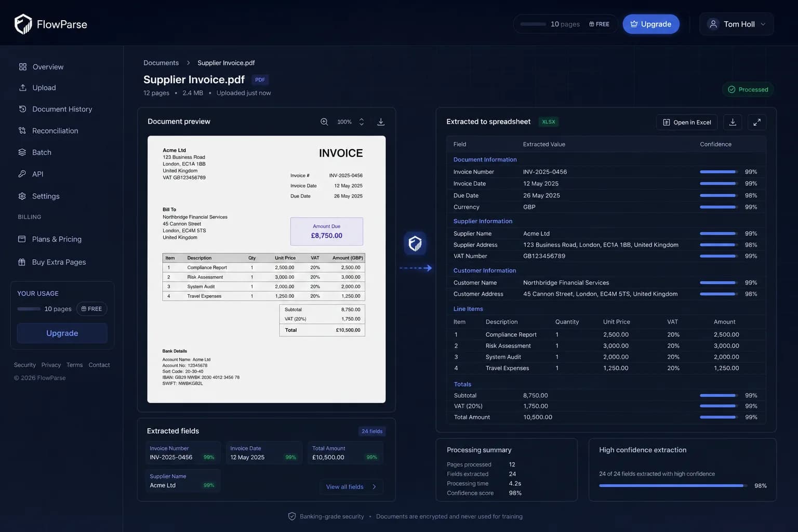Screen dimensions: 798x532
Task: Click the Line Items section header
Action: pyautogui.click(x=468, y=309)
